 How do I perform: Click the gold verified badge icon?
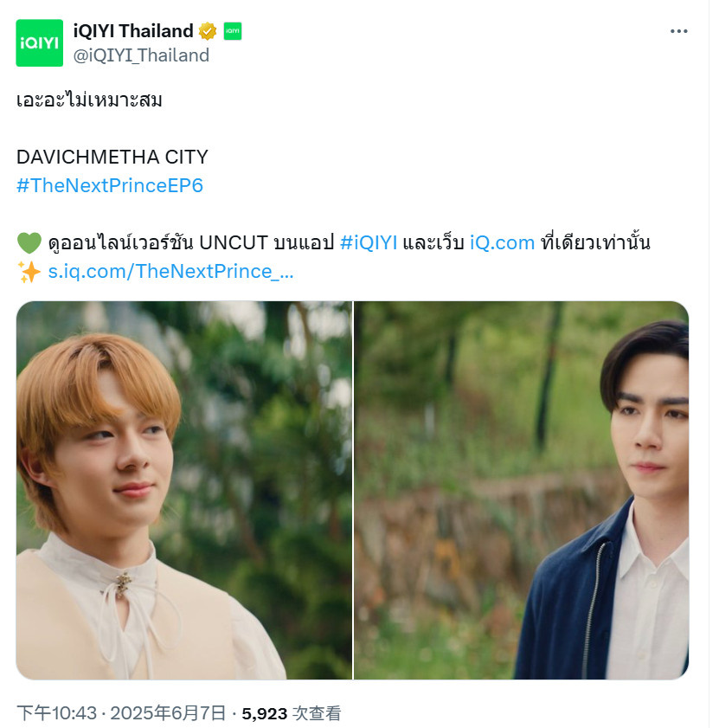coord(208,31)
